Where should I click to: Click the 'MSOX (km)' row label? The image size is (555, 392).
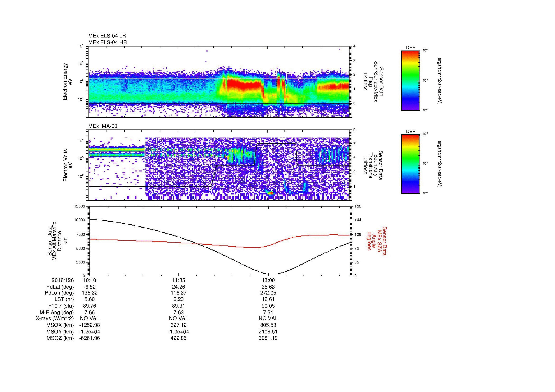coord(60,325)
